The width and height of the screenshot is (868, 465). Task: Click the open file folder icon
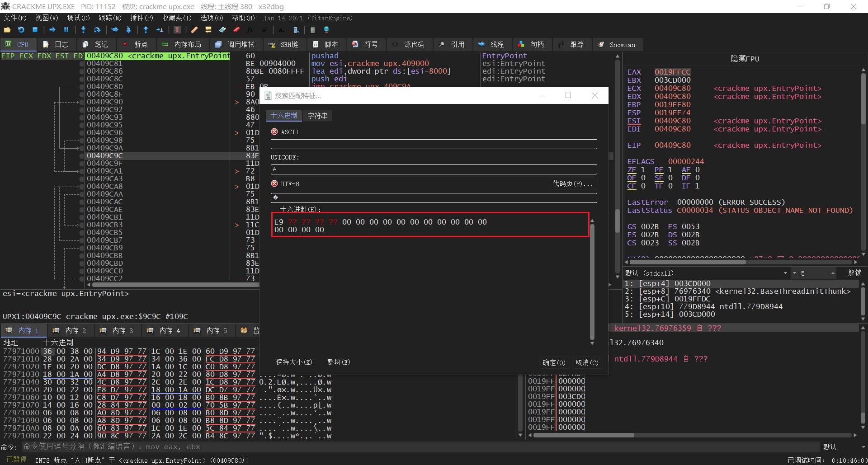coord(7,30)
